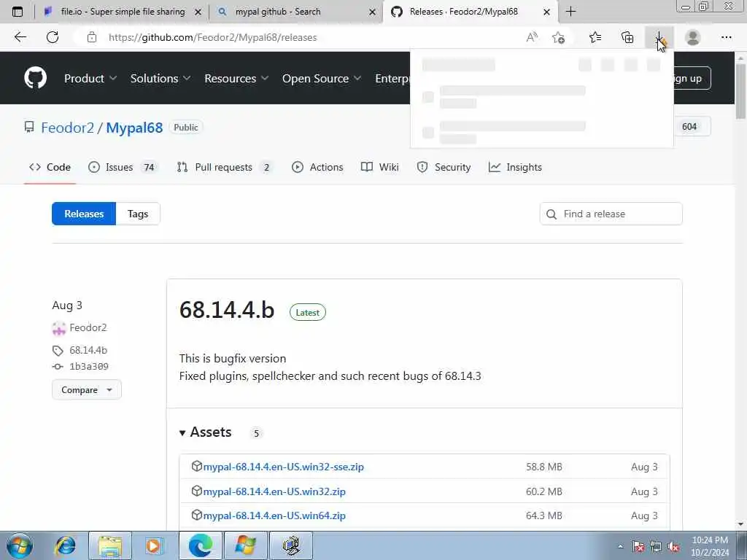Click the Find a release field
747x560 pixels.
click(611, 214)
